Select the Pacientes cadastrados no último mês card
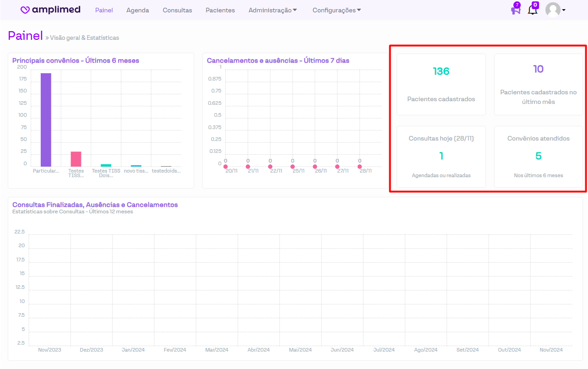 pos(538,84)
